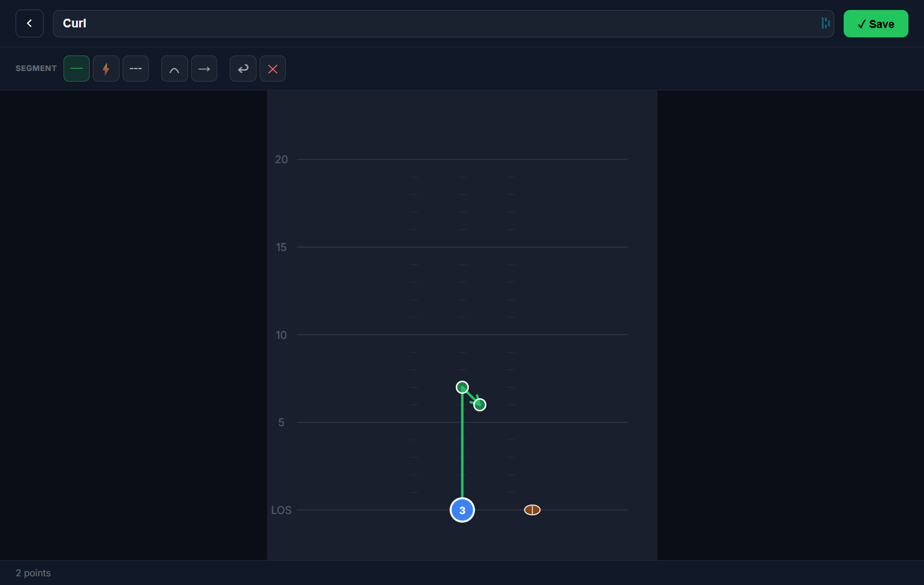This screenshot has width=924, height=585.
Task: Edit the route name field reading Curl
Action: pyautogui.click(x=443, y=24)
